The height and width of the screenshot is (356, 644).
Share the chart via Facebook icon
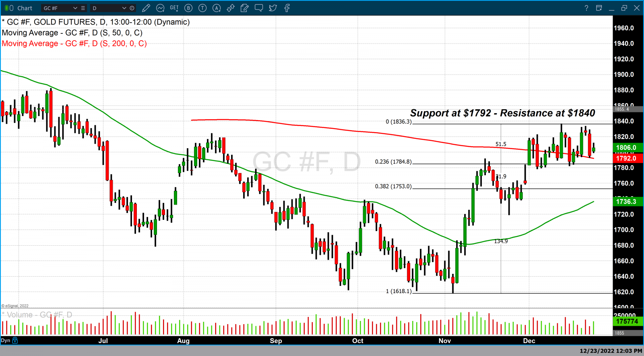[287, 8]
